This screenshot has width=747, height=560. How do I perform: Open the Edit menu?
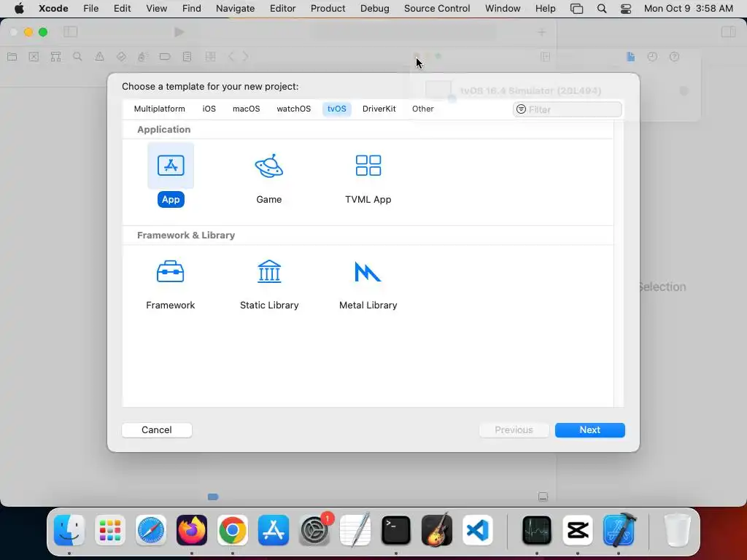point(122,8)
